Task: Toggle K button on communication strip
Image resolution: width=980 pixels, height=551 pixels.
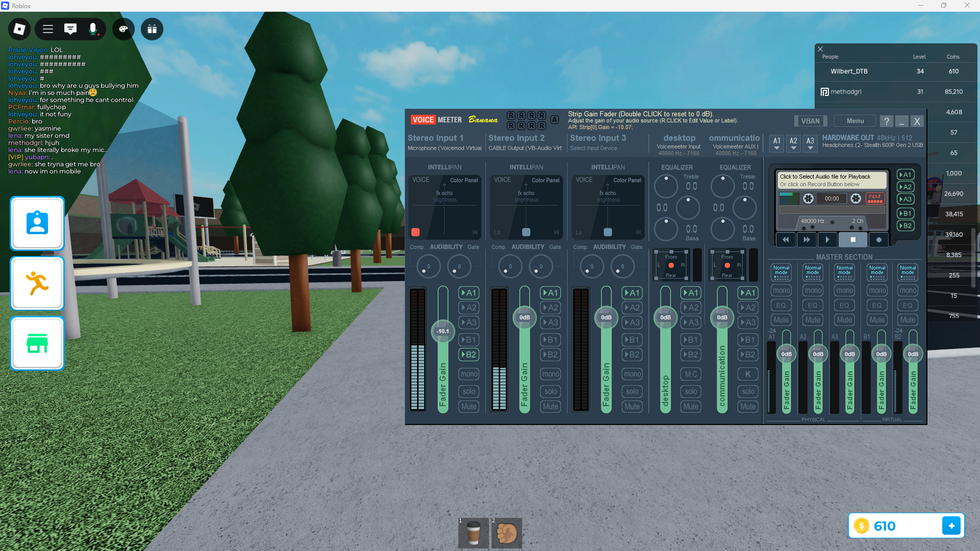Action: click(x=748, y=374)
